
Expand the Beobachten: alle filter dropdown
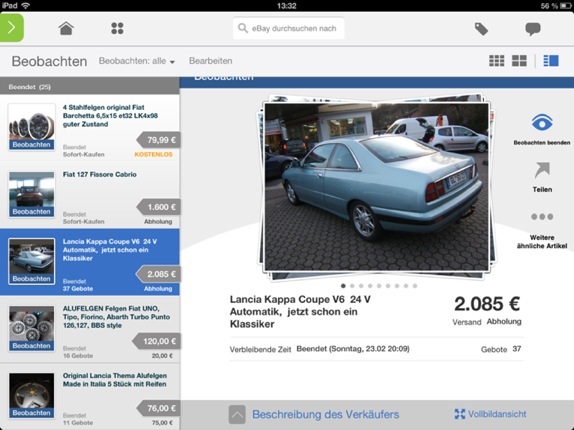pyautogui.click(x=137, y=61)
